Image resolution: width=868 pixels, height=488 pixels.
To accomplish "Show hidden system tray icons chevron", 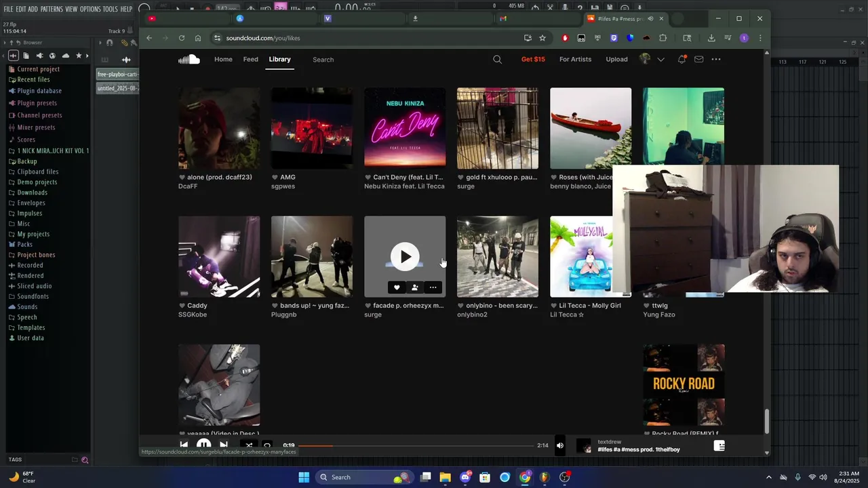I will pos(768,477).
